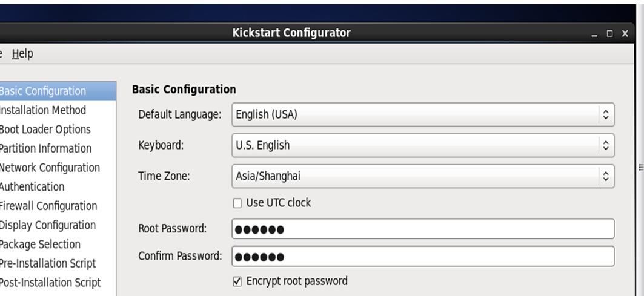Uncheck Encrypt root password
This screenshot has height=296, width=644.
pos(237,281)
